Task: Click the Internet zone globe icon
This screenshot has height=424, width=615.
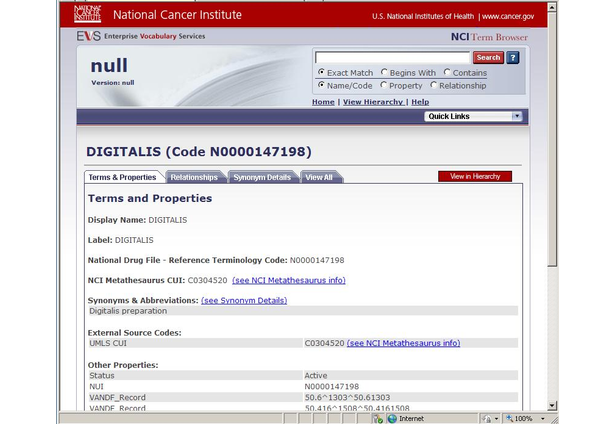Action: (392, 419)
